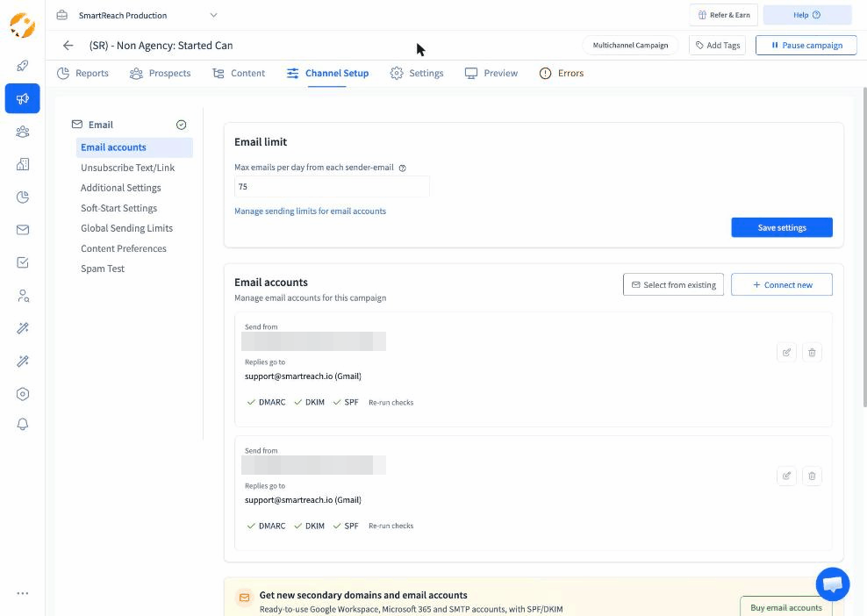
Task: Re-run checks for second email account
Action: tap(391, 526)
